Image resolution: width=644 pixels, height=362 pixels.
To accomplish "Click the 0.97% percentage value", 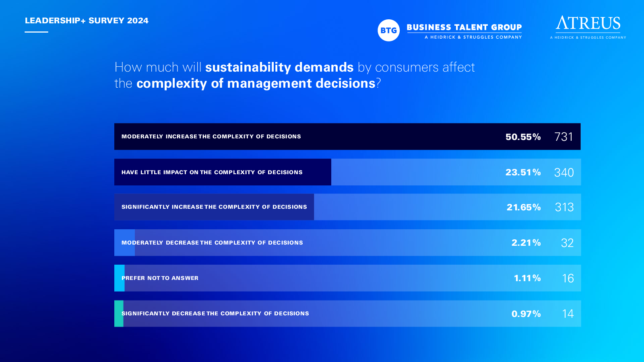I will pyautogui.click(x=526, y=314).
